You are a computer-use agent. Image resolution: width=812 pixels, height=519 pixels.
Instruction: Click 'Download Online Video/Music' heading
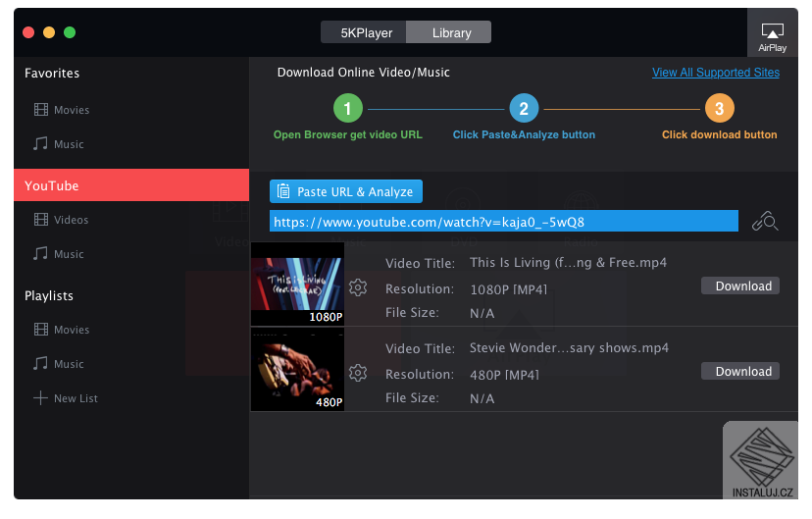364,72
